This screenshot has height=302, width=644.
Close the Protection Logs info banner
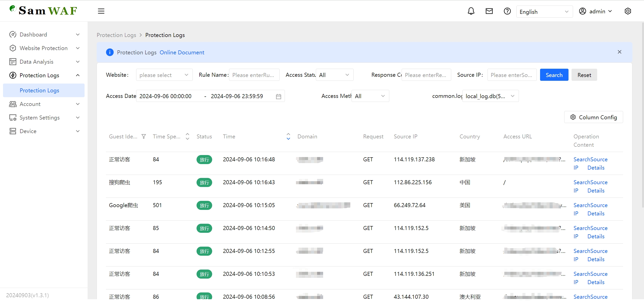click(619, 52)
